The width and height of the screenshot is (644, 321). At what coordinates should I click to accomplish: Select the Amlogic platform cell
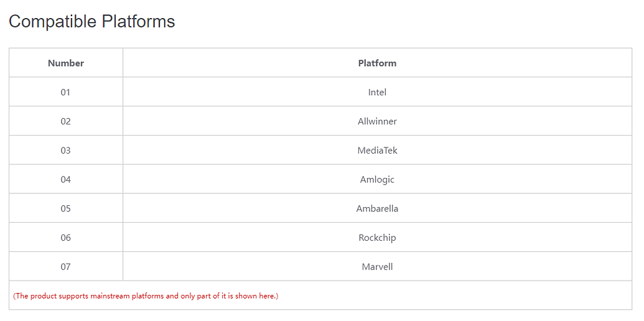(x=377, y=180)
